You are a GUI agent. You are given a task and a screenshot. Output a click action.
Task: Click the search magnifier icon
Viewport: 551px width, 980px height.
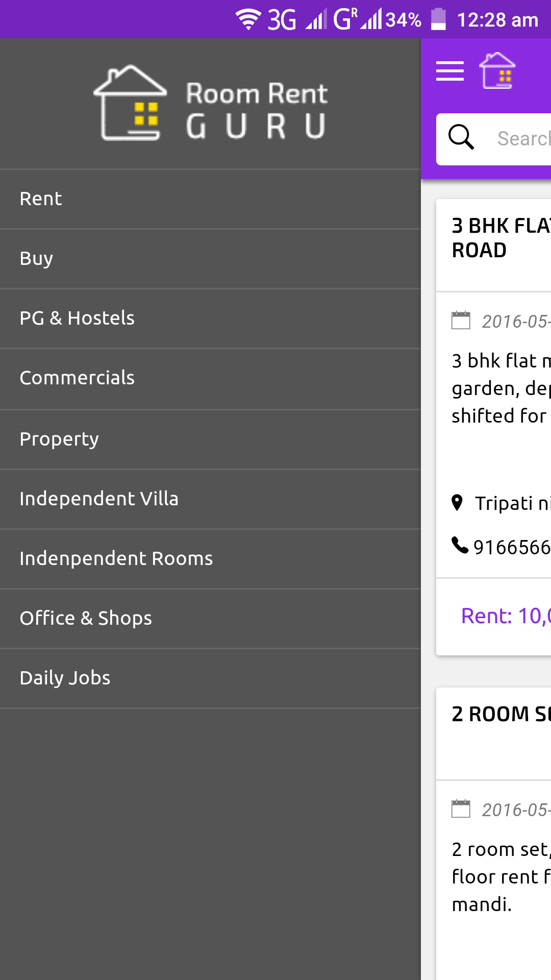pyautogui.click(x=461, y=137)
